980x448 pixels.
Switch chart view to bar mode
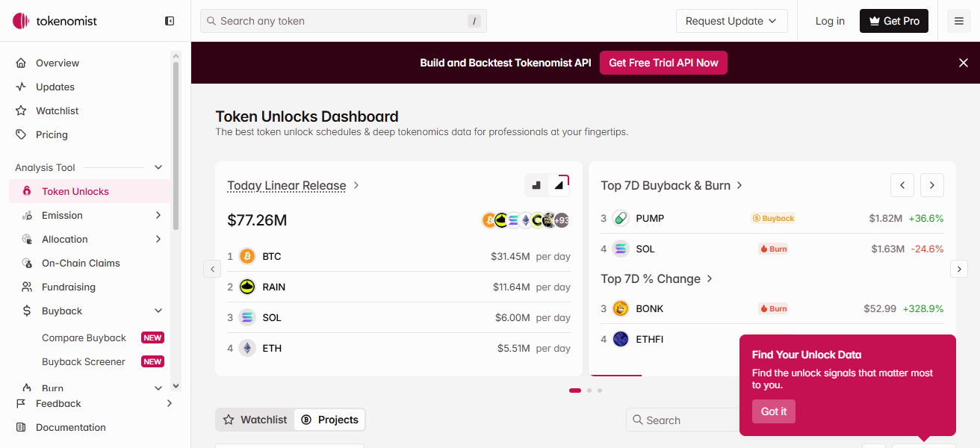[x=536, y=184]
